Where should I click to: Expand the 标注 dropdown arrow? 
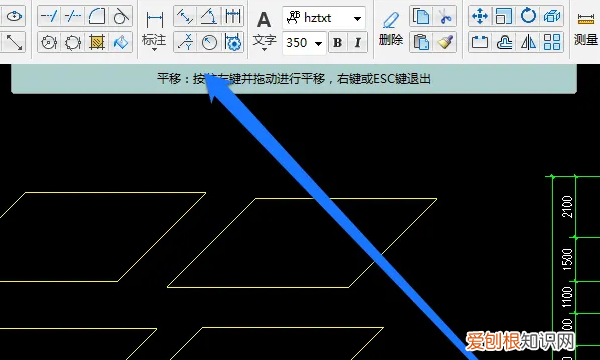154,49
